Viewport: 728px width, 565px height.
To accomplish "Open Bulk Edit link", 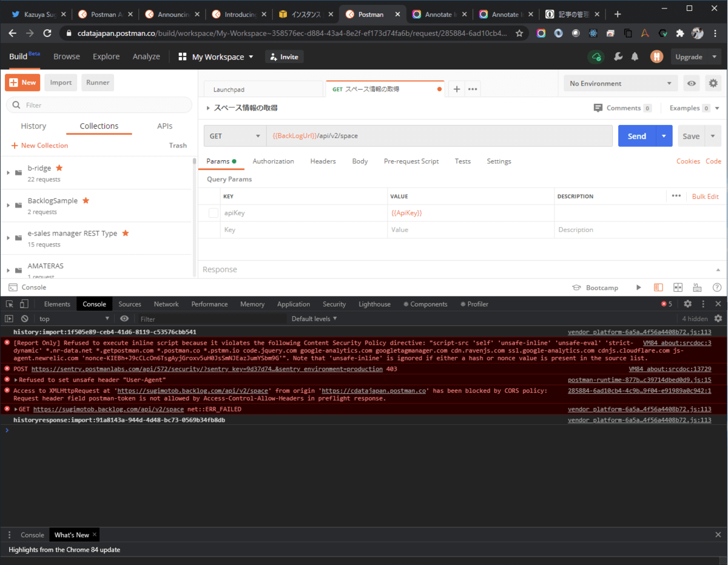I will point(706,196).
